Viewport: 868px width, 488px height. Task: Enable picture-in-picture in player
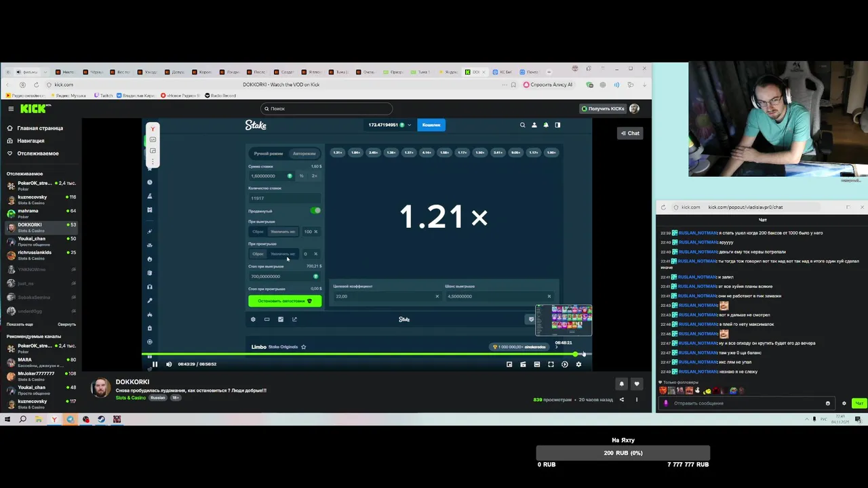(509, 365)
